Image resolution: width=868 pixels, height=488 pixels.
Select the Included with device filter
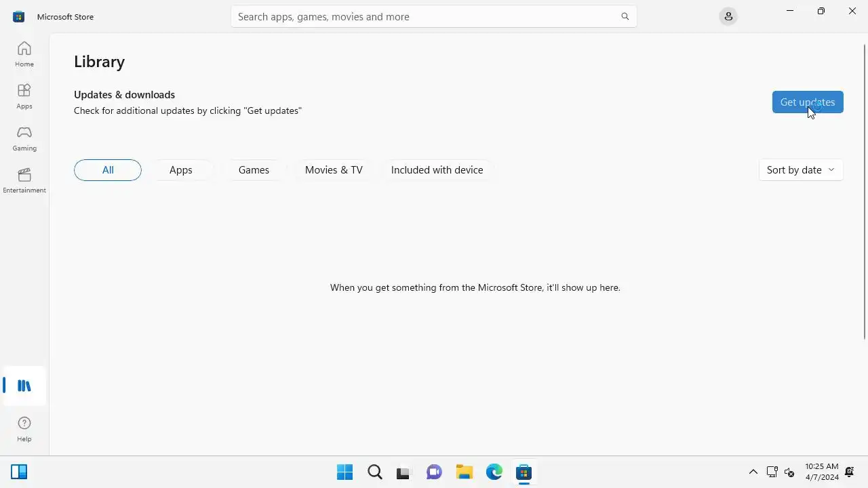click(437, 170)
